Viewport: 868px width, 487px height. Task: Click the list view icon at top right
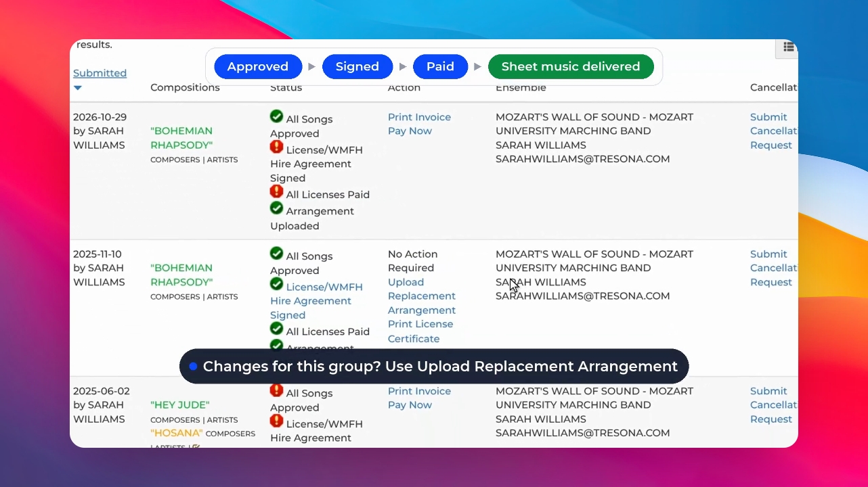788,47
